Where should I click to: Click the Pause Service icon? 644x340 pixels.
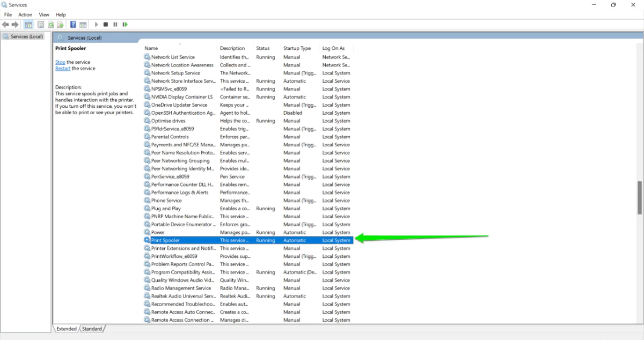[x=115, y=24]
